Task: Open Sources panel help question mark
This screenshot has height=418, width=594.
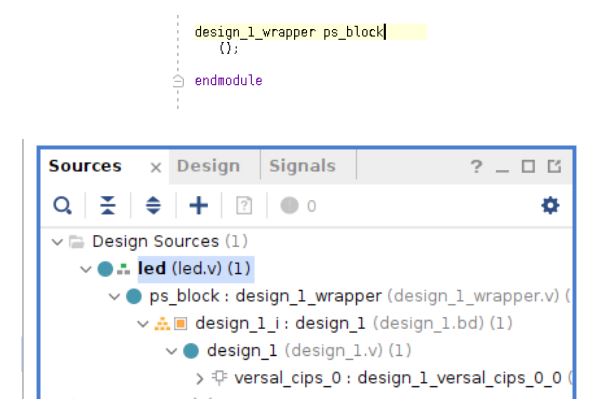Action: (476, 166)
